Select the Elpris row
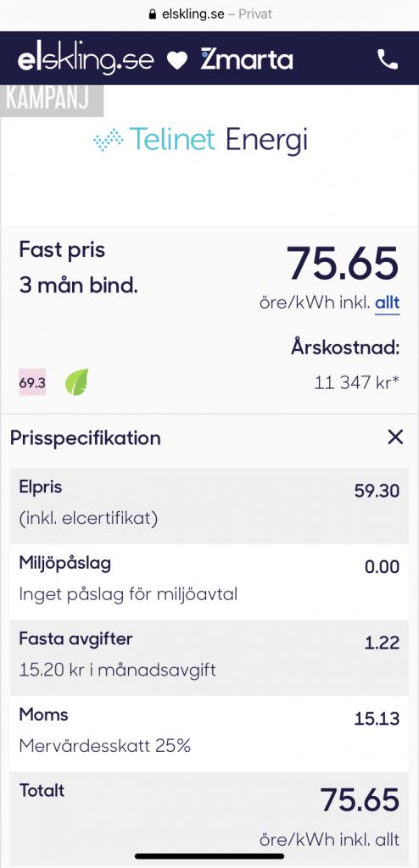This screenshot has width=419, height=868. [209, 505]
